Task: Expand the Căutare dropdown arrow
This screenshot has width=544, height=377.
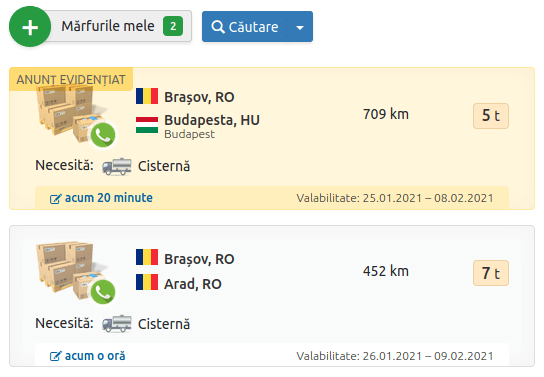Action: (x=300, y=27)
